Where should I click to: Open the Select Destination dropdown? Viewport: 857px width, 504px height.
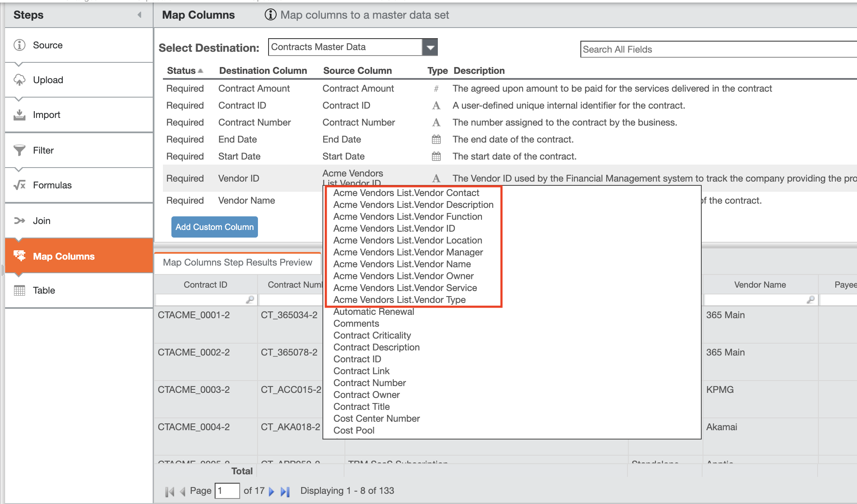click(430, 47)
